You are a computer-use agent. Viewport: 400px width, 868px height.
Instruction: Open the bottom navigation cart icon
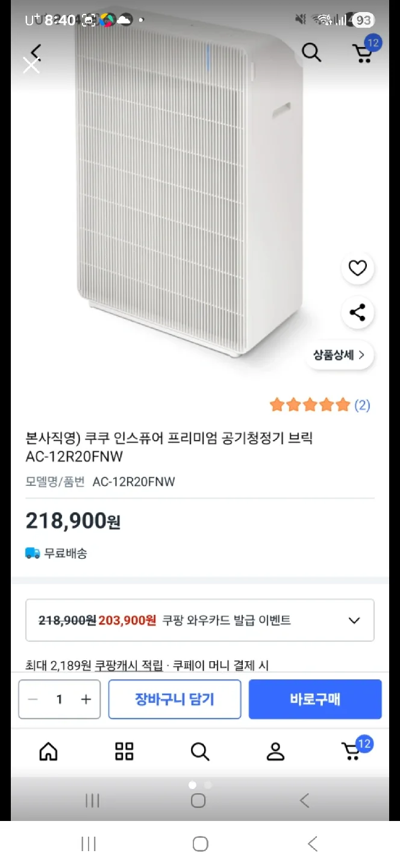(351, 751)
